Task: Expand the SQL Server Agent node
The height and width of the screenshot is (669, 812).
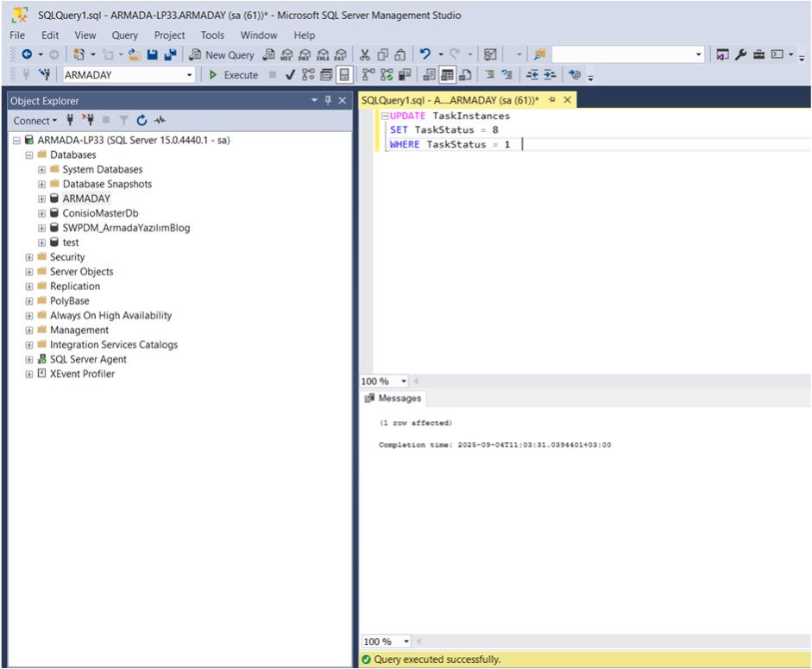Action: 29,359
